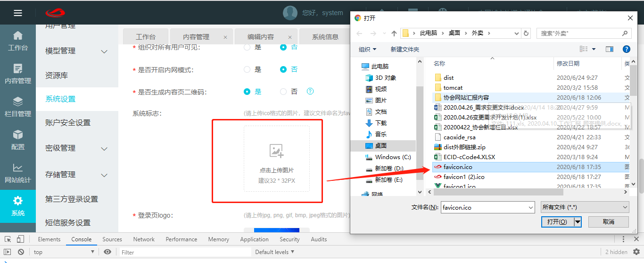Open 工作台 in the left sidebar
Viewport: 644px width, 263px height.
[x=18, y=41]
